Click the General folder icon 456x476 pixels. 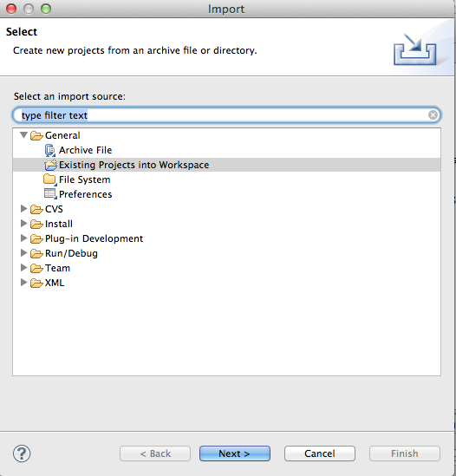[36, 136]
